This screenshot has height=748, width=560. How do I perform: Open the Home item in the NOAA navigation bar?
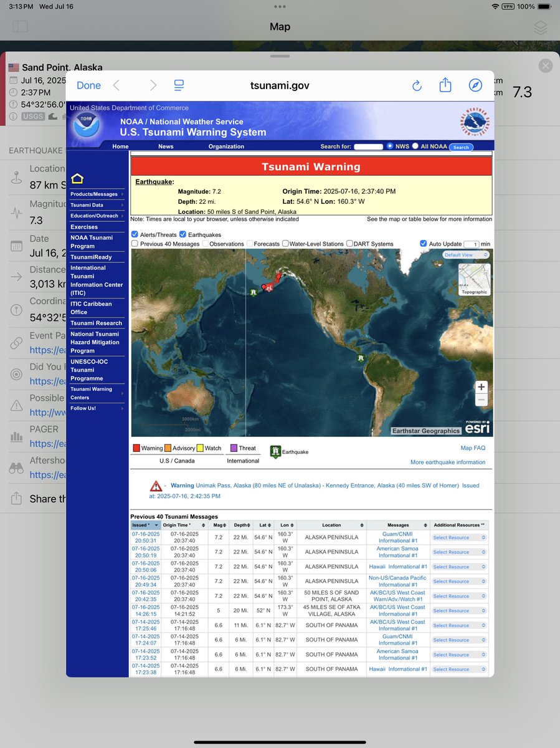click(120, 146)
